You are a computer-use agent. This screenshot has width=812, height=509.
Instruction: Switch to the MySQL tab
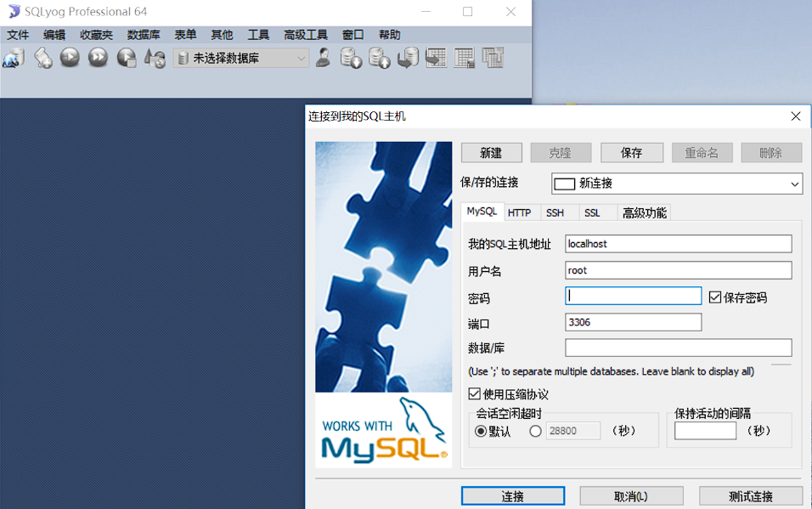click(482, 212)
